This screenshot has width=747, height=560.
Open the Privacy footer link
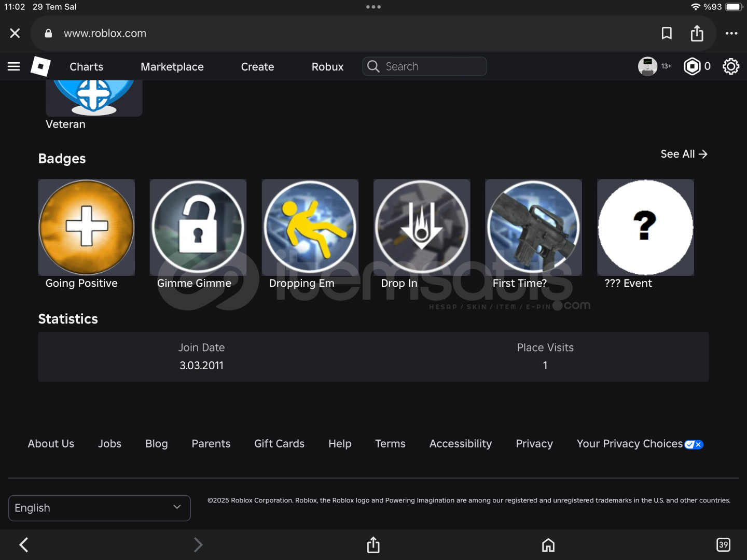[x=534, y=444]
